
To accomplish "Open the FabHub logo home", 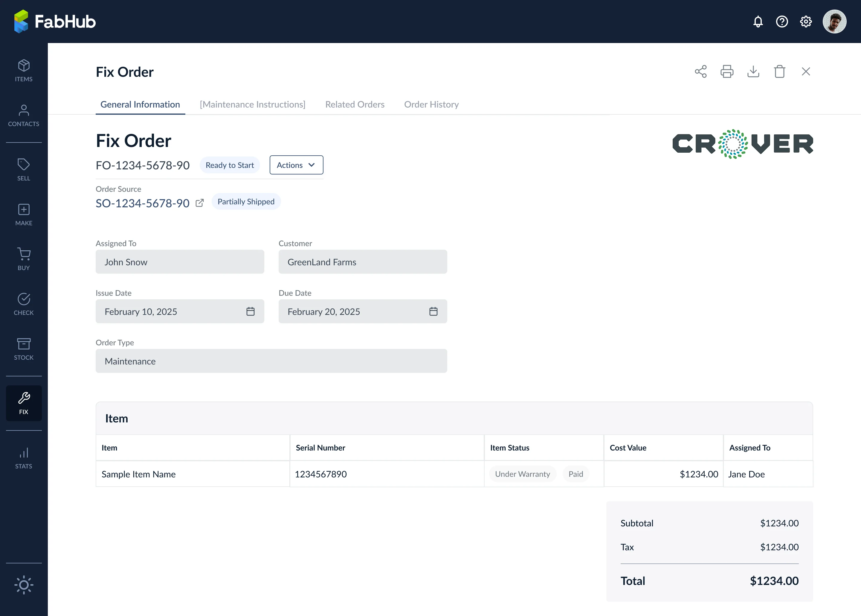I will [x=55, y=22].
